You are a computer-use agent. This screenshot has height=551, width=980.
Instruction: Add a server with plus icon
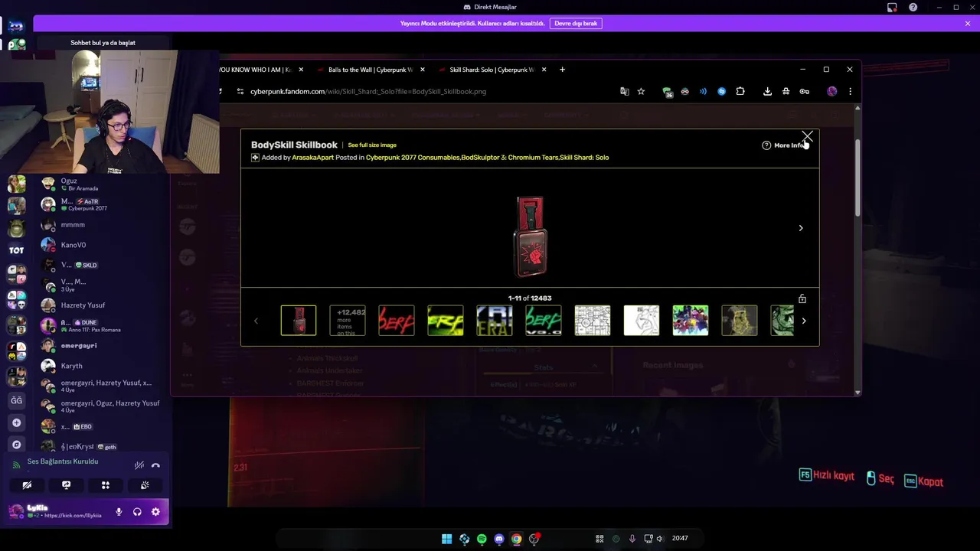pyautogui.click(x=16, y=422)
